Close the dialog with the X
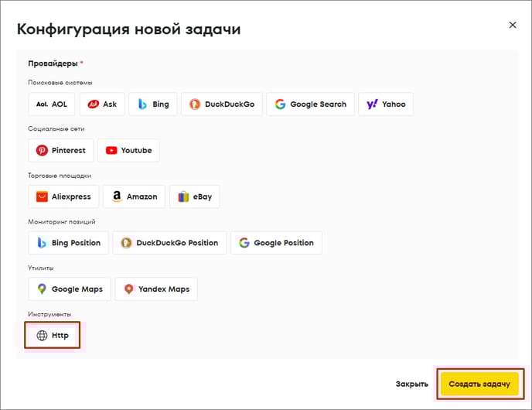Screen dimensions: 532x410 [512, 25]
